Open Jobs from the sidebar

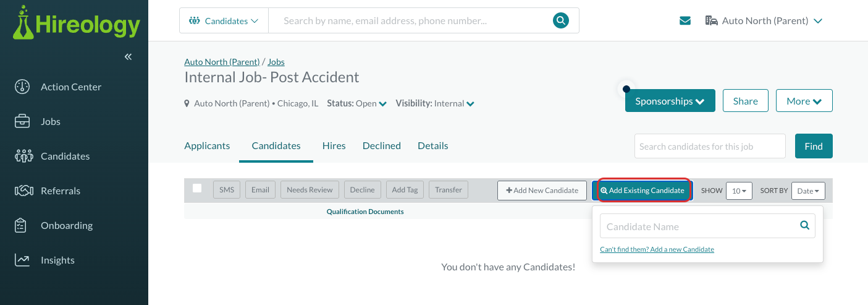38,121
